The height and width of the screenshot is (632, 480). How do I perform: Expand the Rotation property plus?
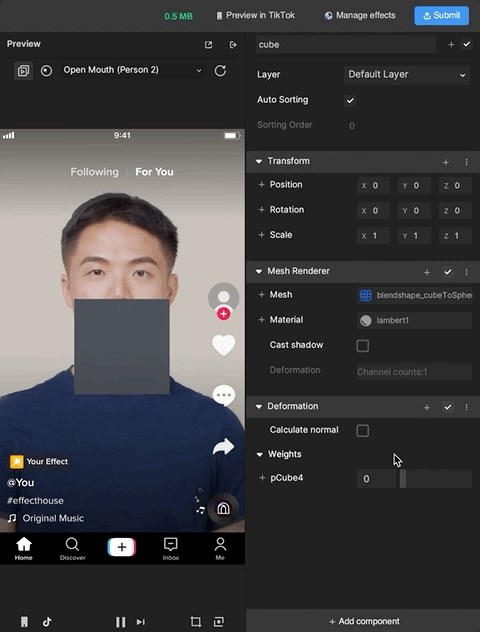tap(261, 210)
